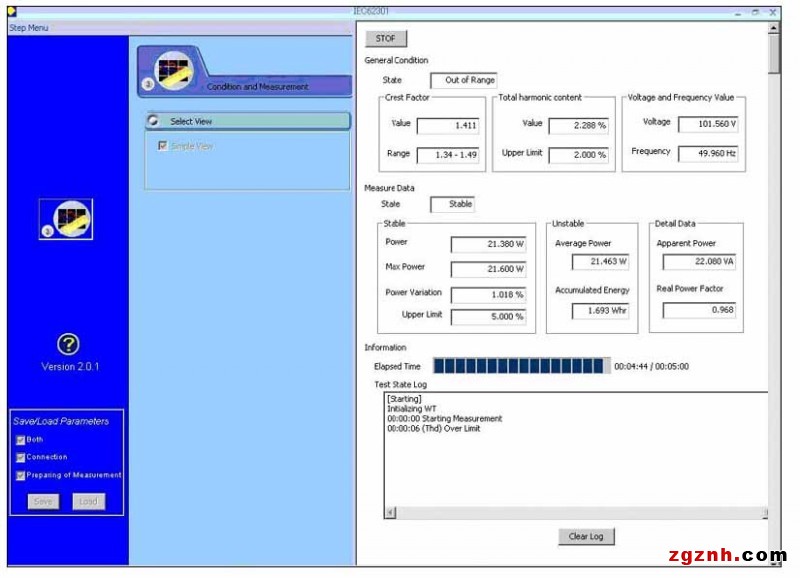The image size is (800, 578).
Task: Toggle the Simple View checkbox
Action: coord(162,146)
